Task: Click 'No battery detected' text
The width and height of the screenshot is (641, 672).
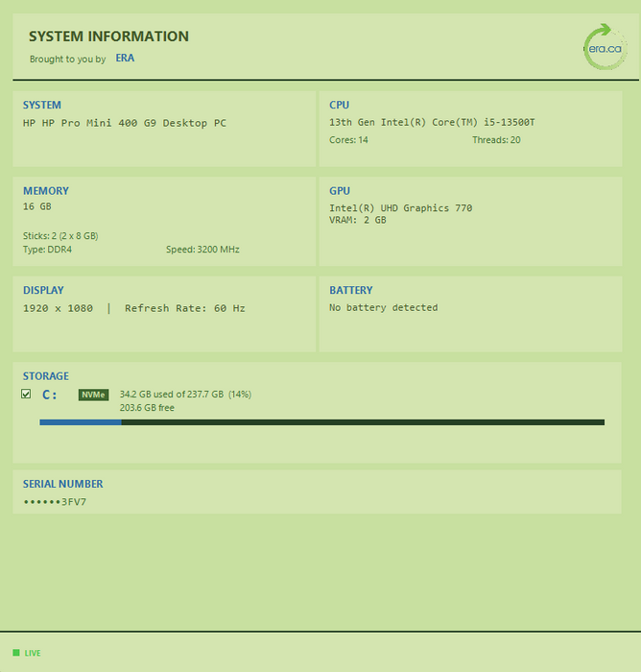Action: (384, 308)
